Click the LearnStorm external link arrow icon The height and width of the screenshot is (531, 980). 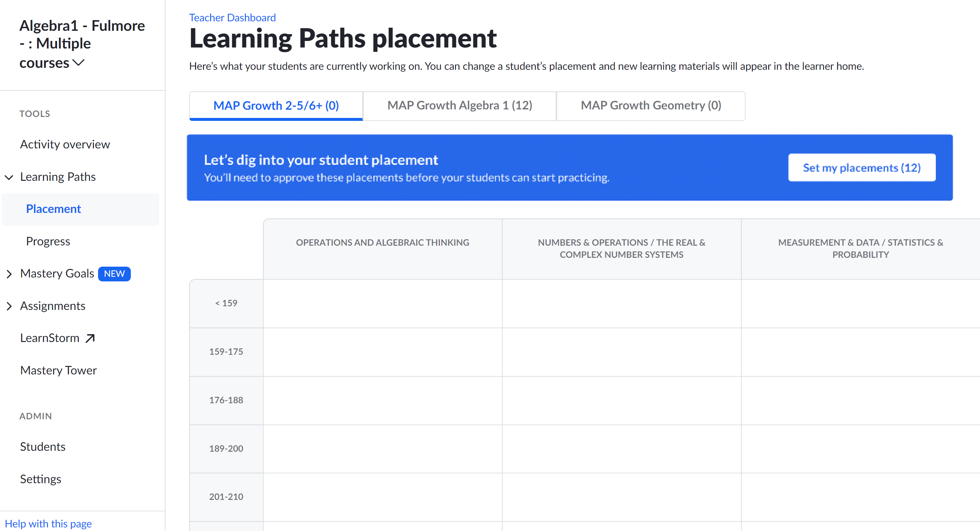click(x=90, y=338)
